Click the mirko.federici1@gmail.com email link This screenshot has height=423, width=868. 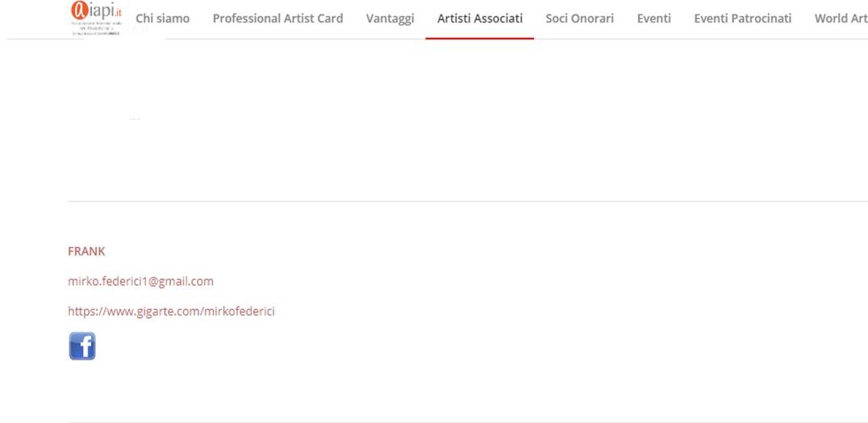coord(140,282)
